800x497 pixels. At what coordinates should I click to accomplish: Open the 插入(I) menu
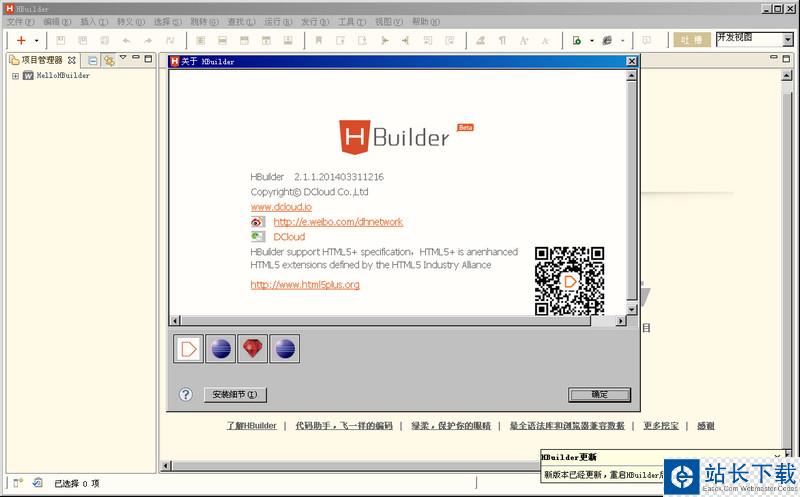coord(94,21)
